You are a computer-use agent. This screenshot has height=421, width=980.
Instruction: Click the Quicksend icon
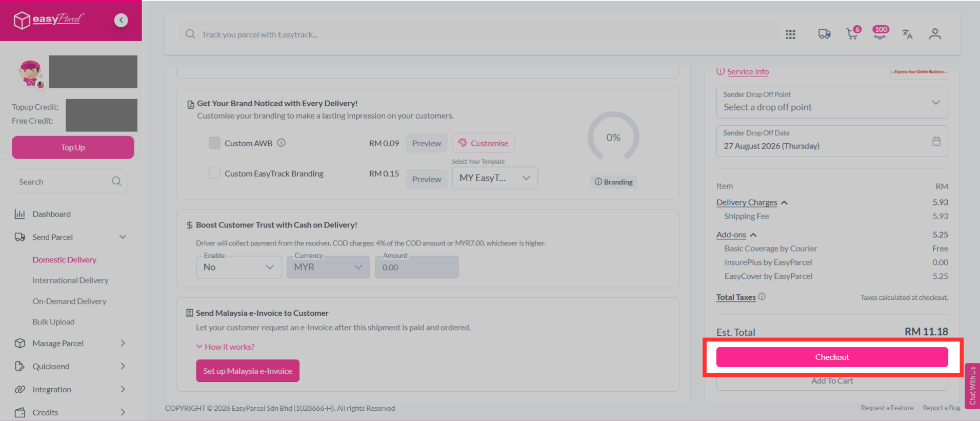pos(20,366)
